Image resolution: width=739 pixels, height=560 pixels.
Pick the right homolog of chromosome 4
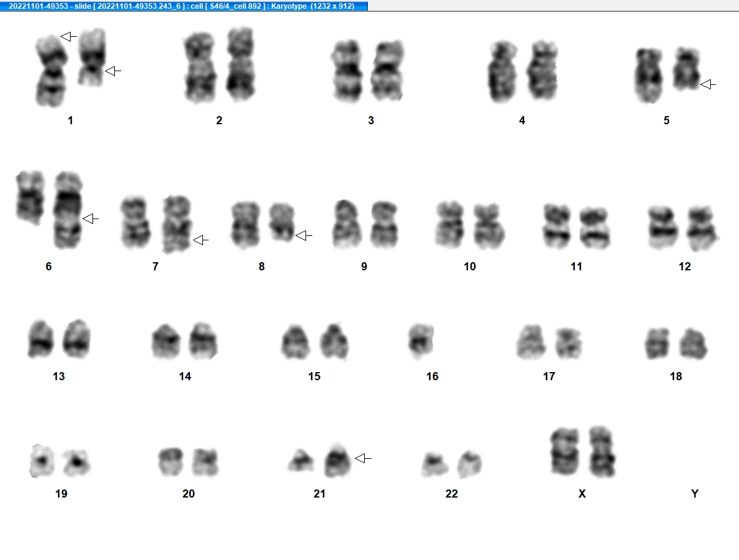click(x=542, y=71)
